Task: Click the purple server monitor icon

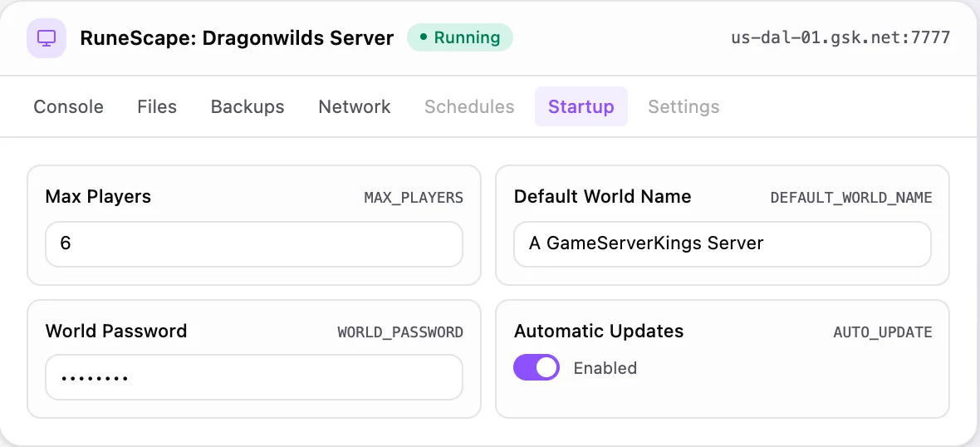Action: pos(47,38)
